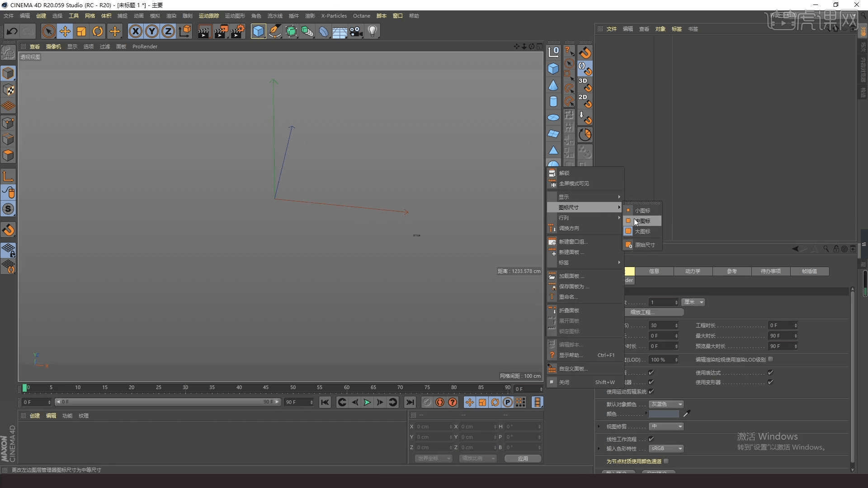Click 新建面板 in the context menu
Image resolution: width=868 pixels, height=488 pixels.
[585, 252]
